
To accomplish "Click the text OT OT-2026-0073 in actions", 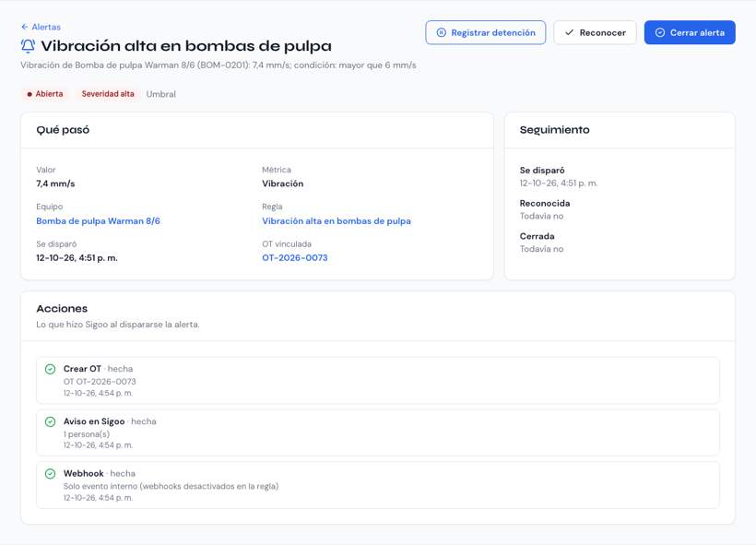I will [x=100, y=382].
